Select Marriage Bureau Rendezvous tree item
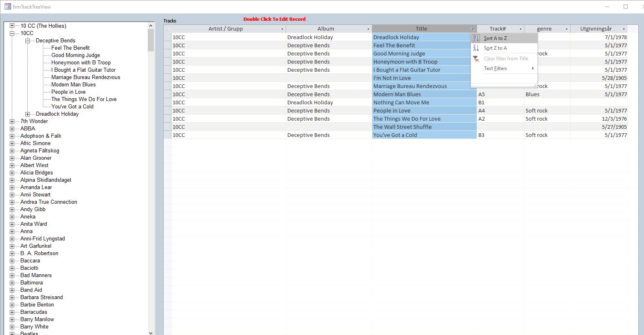This screenshot has height=335, width=644. pos(86,77)
